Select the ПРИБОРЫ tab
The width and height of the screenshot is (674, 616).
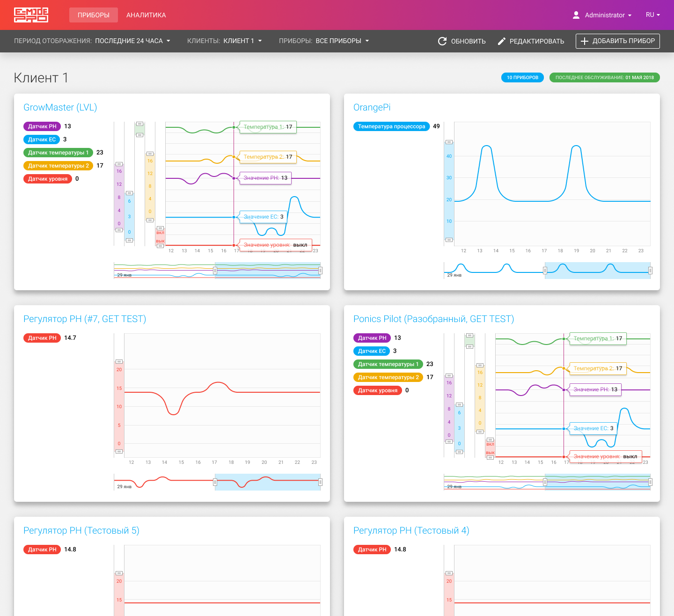94,15
